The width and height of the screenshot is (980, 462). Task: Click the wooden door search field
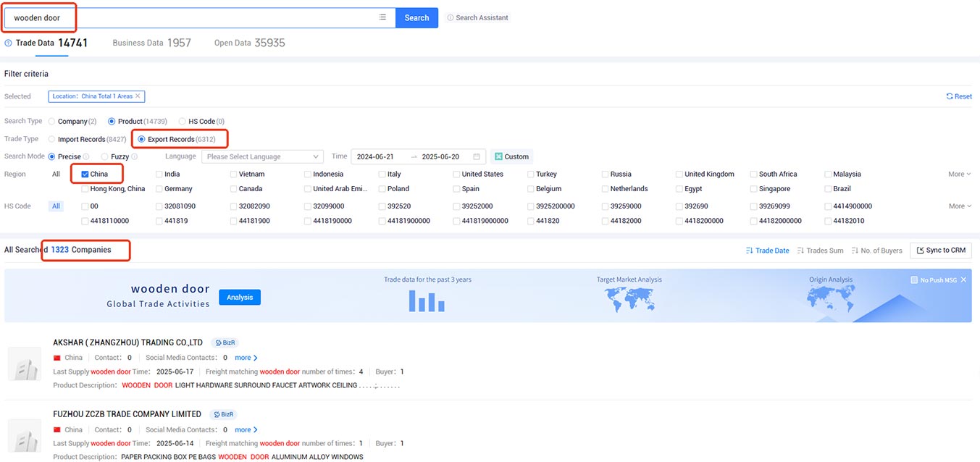pos(193,17)
